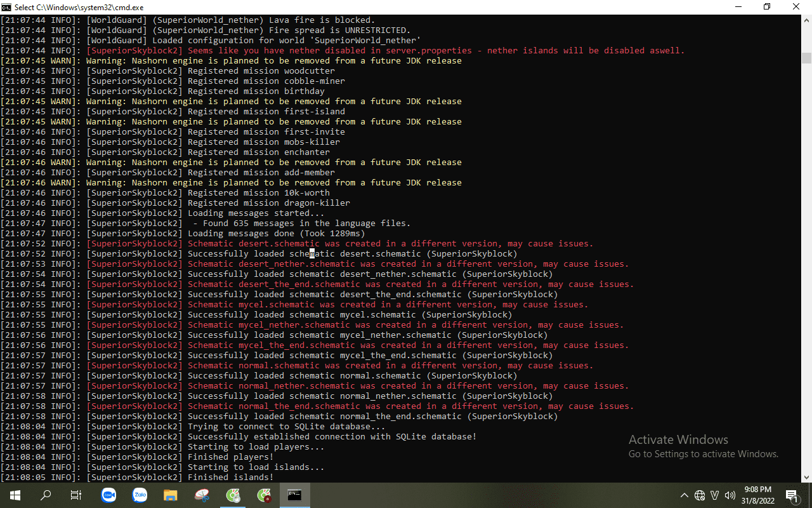Click 'Registered mission first-invite' line
Viewport: 812px width, 508px height.
click(x=173, y=132)
